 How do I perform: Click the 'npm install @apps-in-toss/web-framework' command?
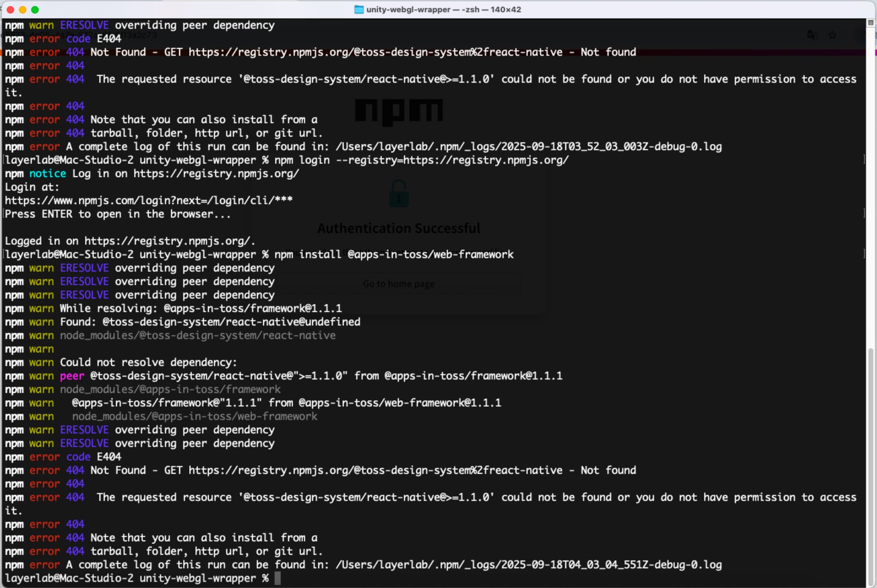[394, 254]
